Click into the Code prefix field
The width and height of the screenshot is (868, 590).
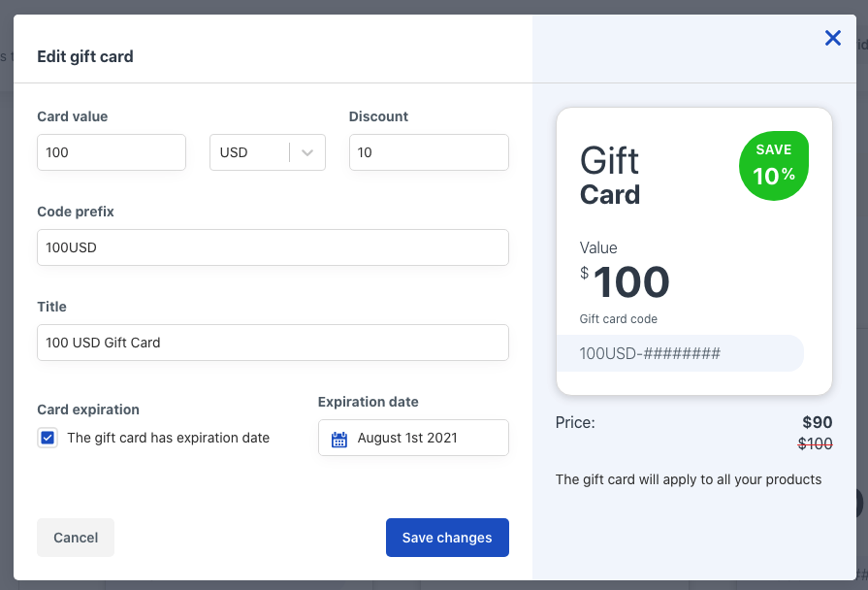(x=273, y=247)
